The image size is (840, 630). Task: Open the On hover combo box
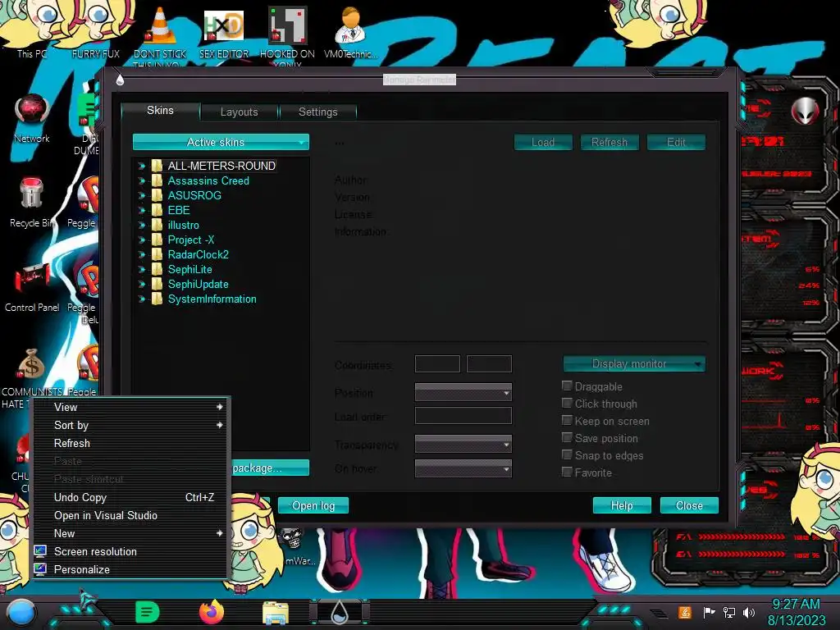pyautogui.click(x=463, y=468)
